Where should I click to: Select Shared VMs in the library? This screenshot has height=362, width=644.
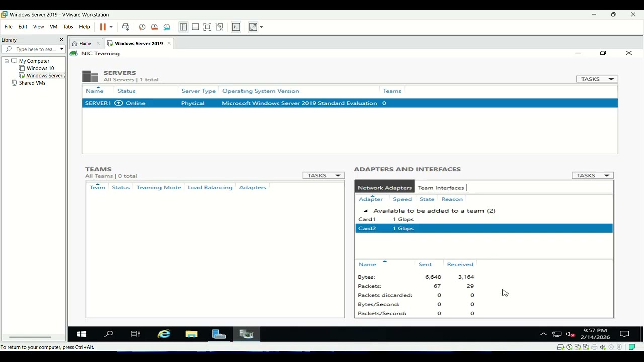(32, 83)
